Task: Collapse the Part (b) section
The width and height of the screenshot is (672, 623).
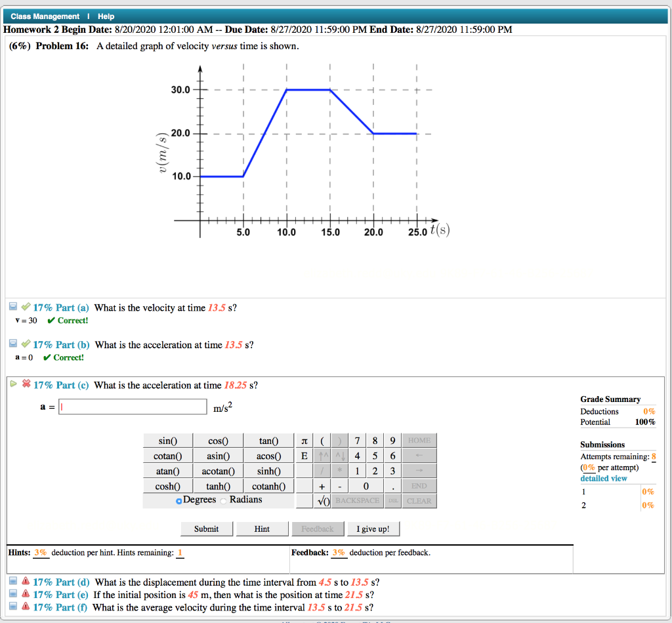Action: click(x=12, y=343)
